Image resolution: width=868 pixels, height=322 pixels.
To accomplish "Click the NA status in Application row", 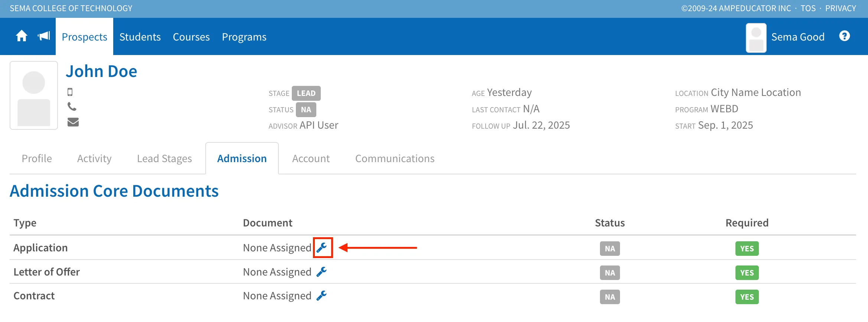I will pos(610,248).
